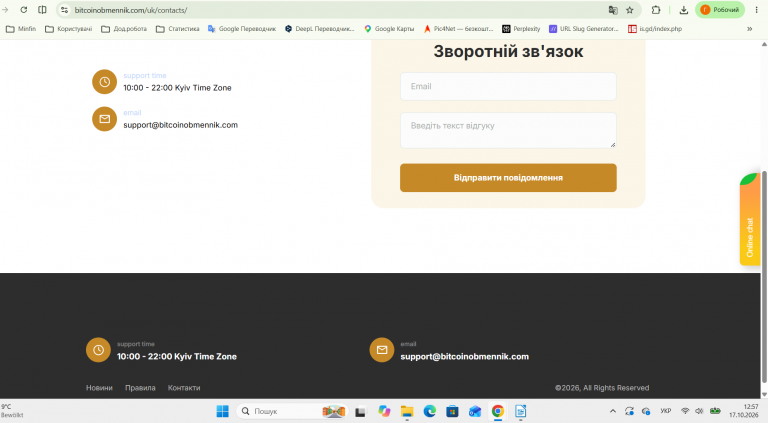This screenshot has width=768, height=423.
Task: Reload the page with the refresh icon
Action: coord(24,10)
